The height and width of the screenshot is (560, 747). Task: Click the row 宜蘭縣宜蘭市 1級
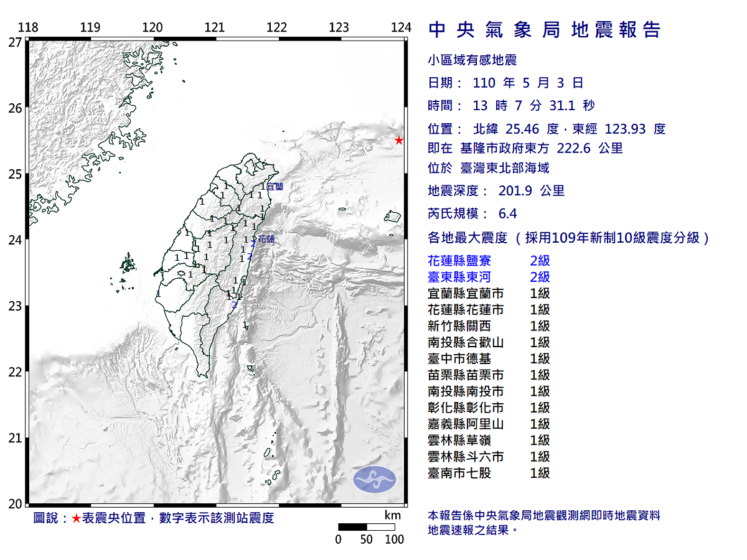489,293
